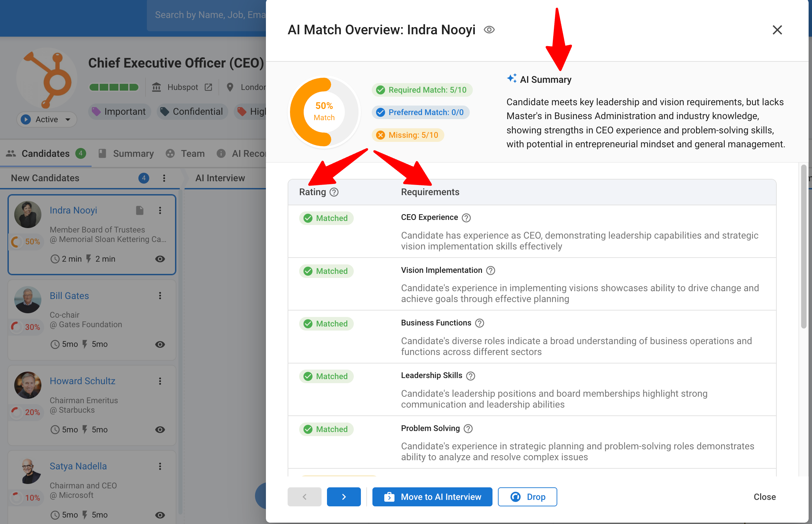Viewport: 812px width, 524px height.
Task: Go to next candidate with blue arrow
Action: [344, 497]
